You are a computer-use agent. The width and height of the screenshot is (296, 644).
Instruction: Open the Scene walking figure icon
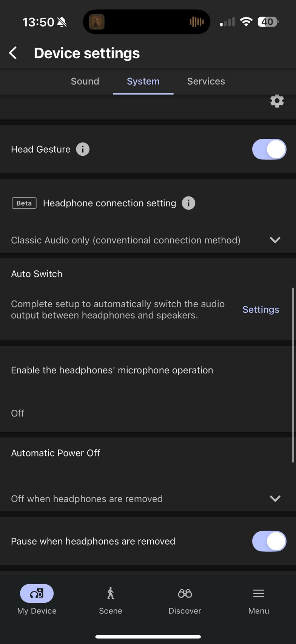click(111, 593)
